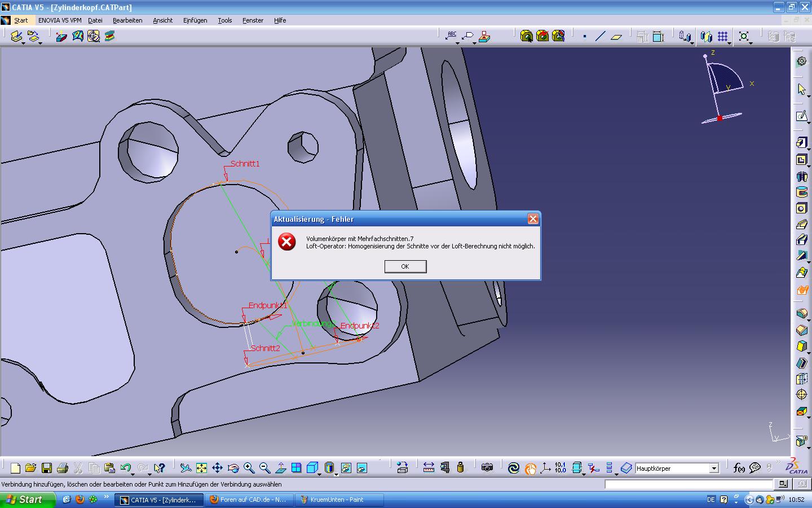The height and width of the screenshot is (508, 812).
Task: Select the Pan arrows icon
Action: coord(217,468)
